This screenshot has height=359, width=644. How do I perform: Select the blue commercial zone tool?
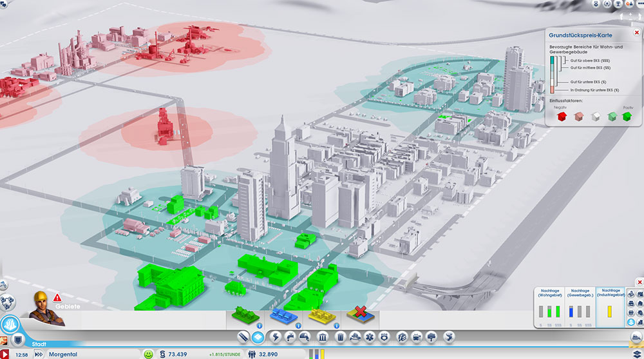point(283,316)
